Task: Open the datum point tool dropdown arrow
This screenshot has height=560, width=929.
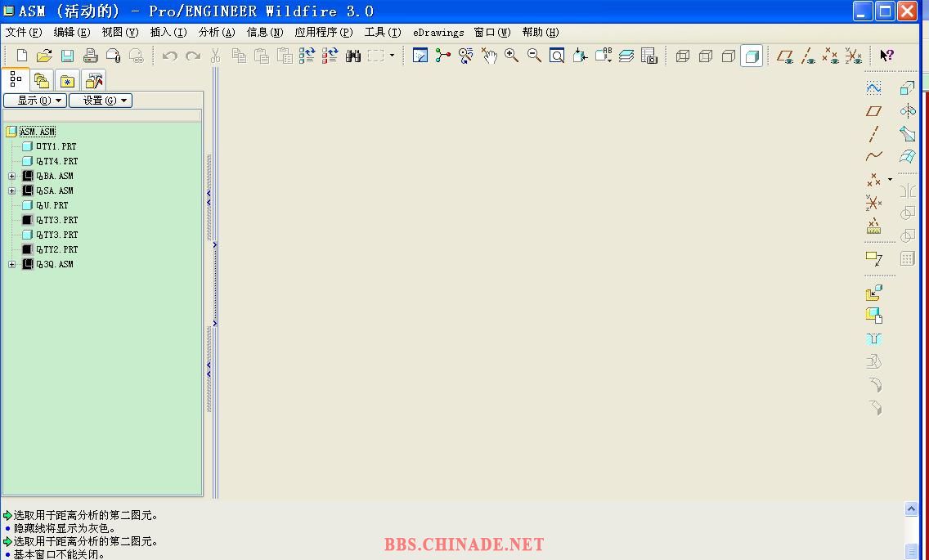Action: click(890, 179)
